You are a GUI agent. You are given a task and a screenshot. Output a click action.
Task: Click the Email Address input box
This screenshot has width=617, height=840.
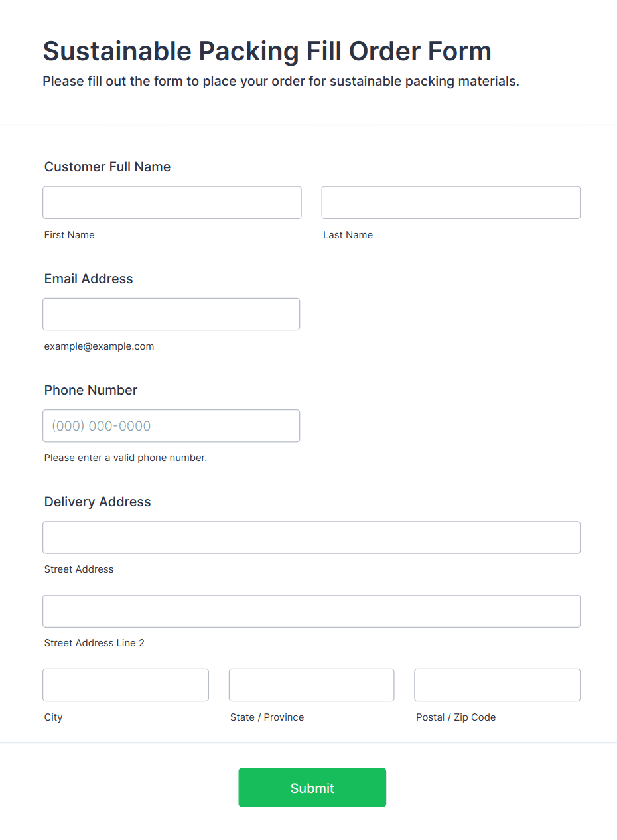[171, 314]
